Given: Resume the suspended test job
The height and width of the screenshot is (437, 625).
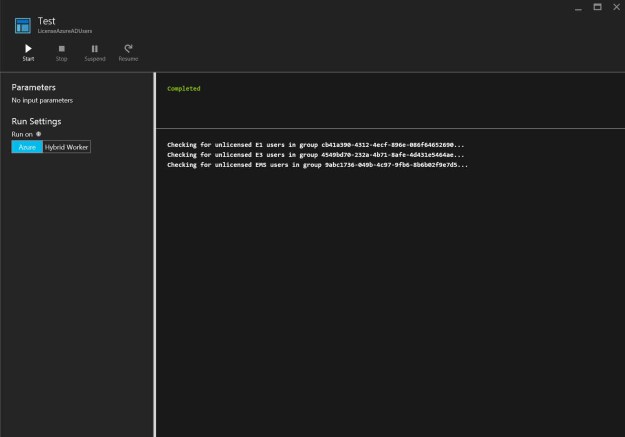Looking at the screenshot, I should pos(128,52).
